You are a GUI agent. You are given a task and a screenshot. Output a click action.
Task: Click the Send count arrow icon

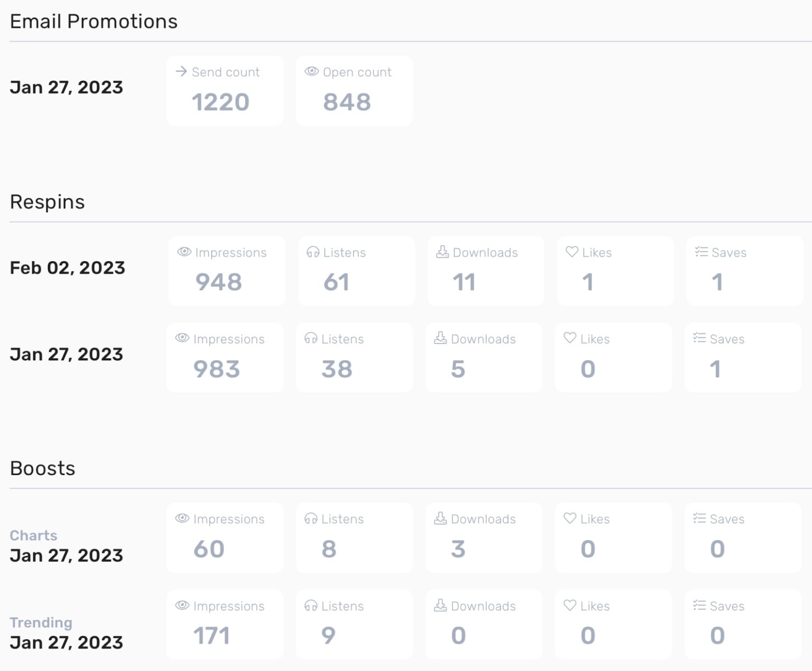181,71
